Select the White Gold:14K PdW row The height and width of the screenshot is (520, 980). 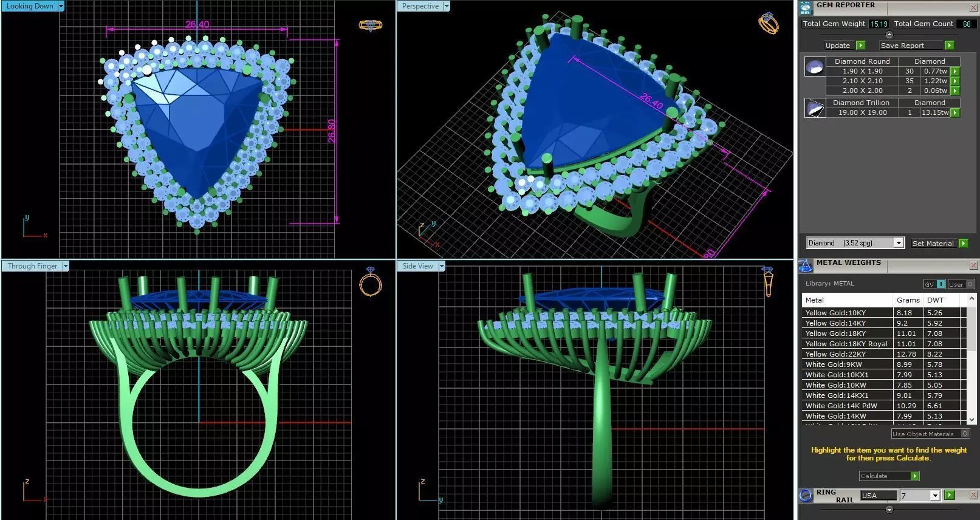[884, 406]
